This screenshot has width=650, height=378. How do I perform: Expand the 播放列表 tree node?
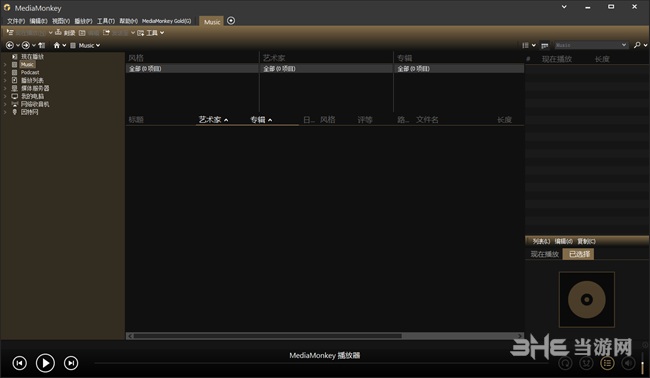5,80
